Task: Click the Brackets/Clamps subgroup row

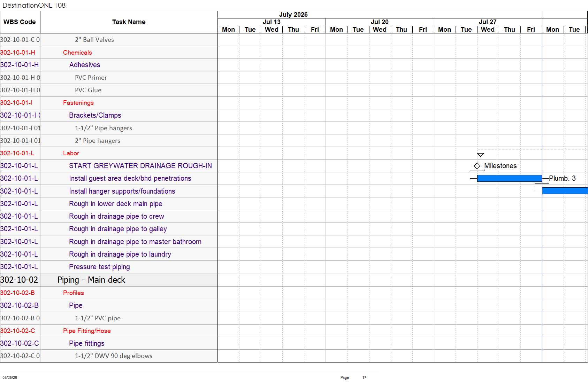Action: [x=109, y=115]
